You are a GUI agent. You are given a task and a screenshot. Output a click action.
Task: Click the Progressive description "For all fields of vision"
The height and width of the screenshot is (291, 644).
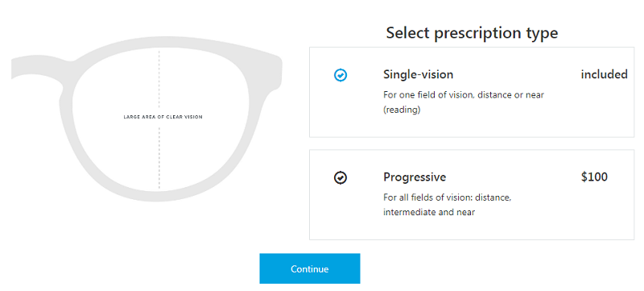click(x=428, y=197)
